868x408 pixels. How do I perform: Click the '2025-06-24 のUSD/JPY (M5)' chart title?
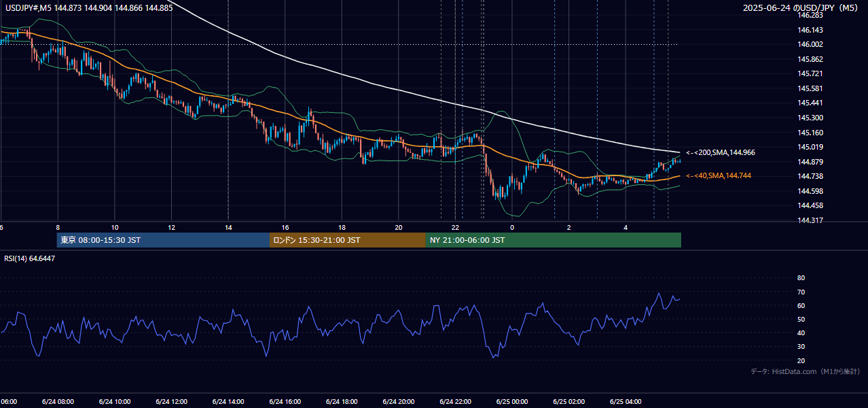pyautogui.click(x=801, y=8)
